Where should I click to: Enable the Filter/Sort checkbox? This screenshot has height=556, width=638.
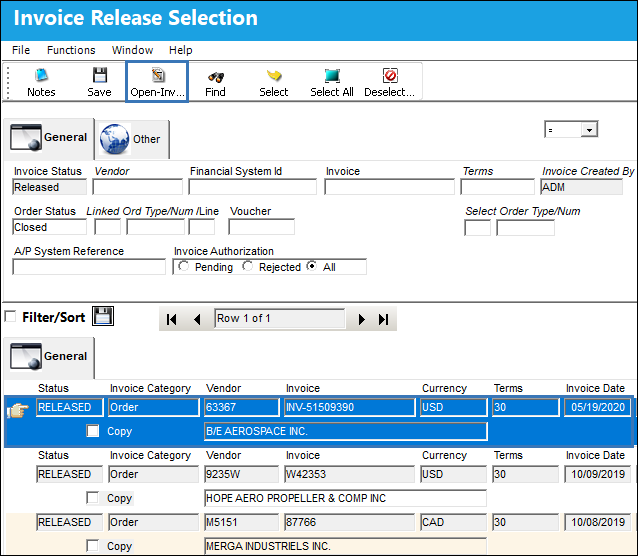point(10,316)
